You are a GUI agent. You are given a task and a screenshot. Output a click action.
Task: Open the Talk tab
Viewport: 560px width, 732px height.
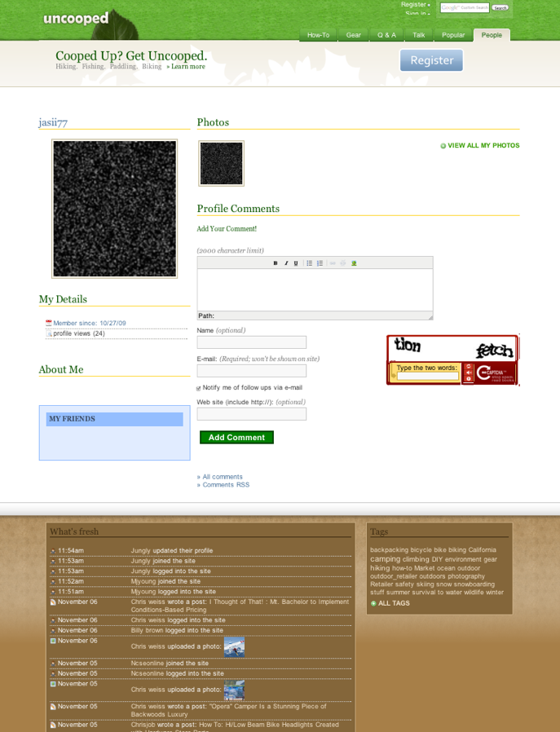pyautogui.click(x=419, y=35)
